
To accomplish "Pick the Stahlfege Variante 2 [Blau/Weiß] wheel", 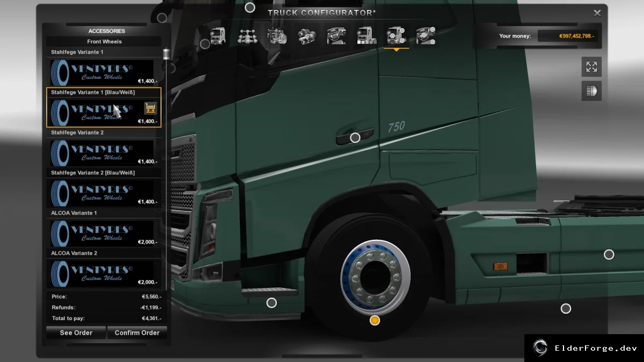I will click(x=104, y=188).
